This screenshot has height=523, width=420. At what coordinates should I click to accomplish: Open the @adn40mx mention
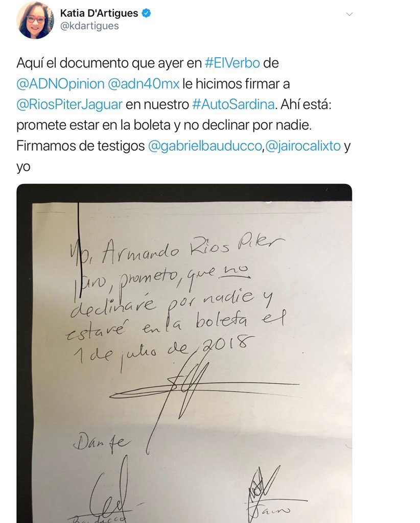144,84
